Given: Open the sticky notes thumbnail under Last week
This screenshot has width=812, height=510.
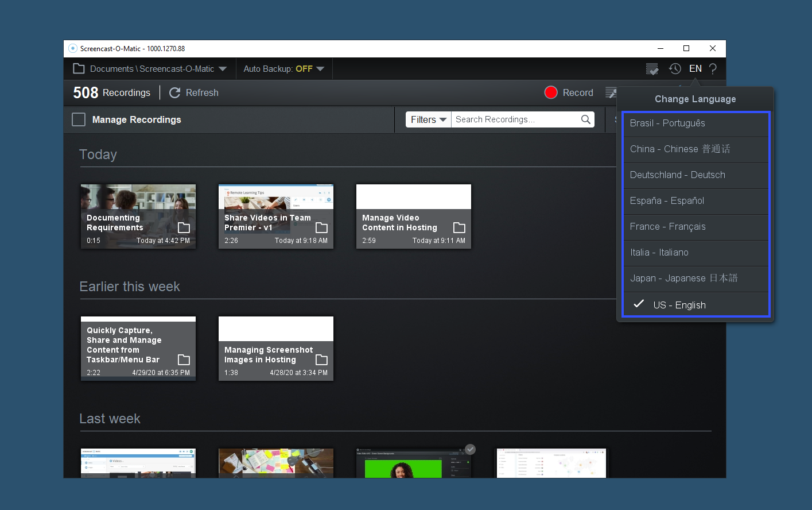Looking at the screenshot, I should click(x=276, y=463).
